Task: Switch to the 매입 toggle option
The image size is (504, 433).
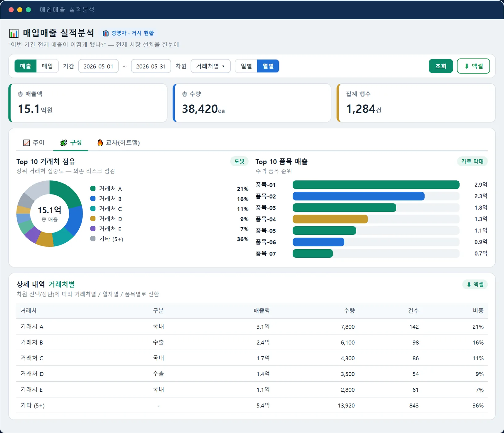Action: [x=47, y=66]
